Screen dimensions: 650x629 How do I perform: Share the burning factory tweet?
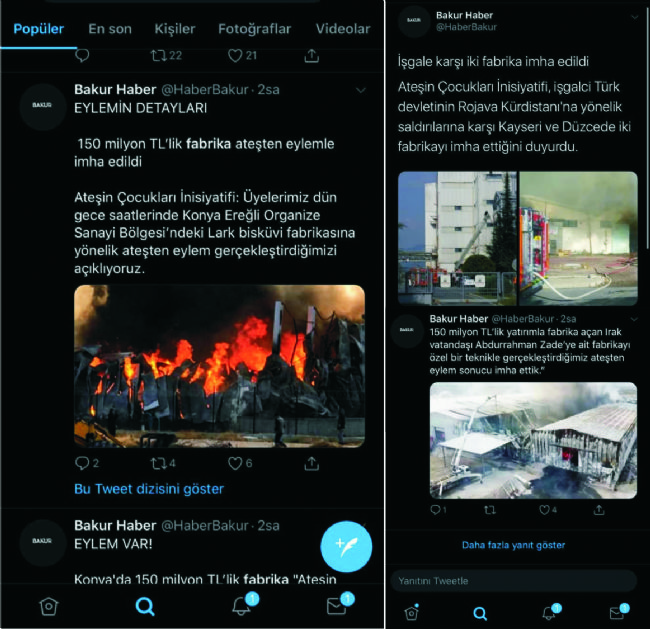[x=311, y=463]
